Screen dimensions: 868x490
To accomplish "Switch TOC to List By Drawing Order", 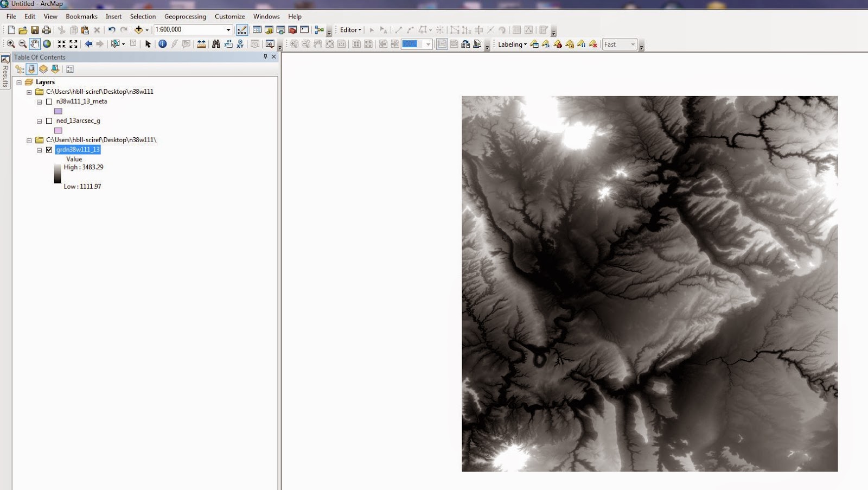I will [x=20, y=69].
